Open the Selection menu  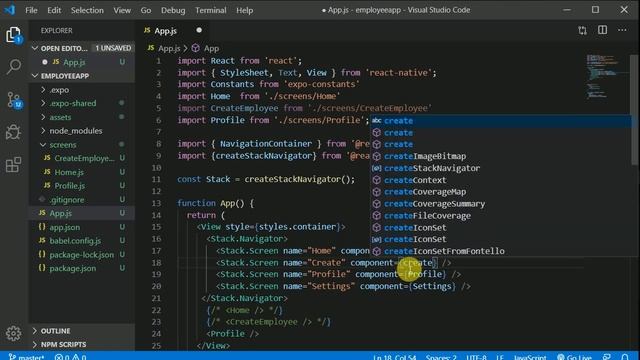pos(87,10)
